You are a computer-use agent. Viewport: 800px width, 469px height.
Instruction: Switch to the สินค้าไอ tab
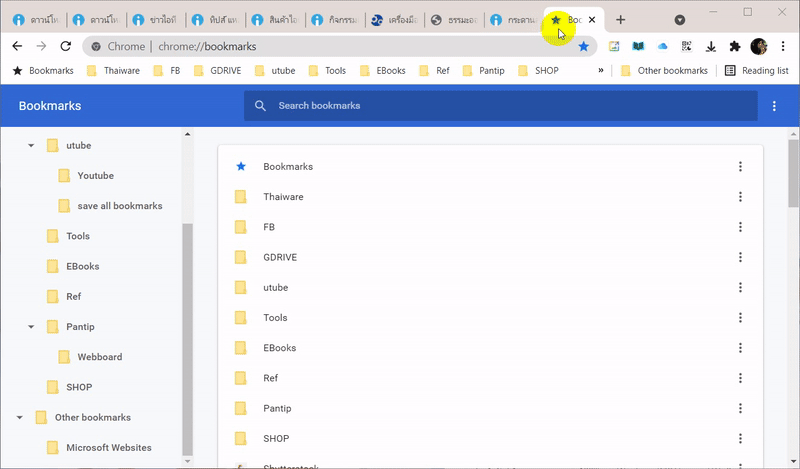click(x=276, y=20)
